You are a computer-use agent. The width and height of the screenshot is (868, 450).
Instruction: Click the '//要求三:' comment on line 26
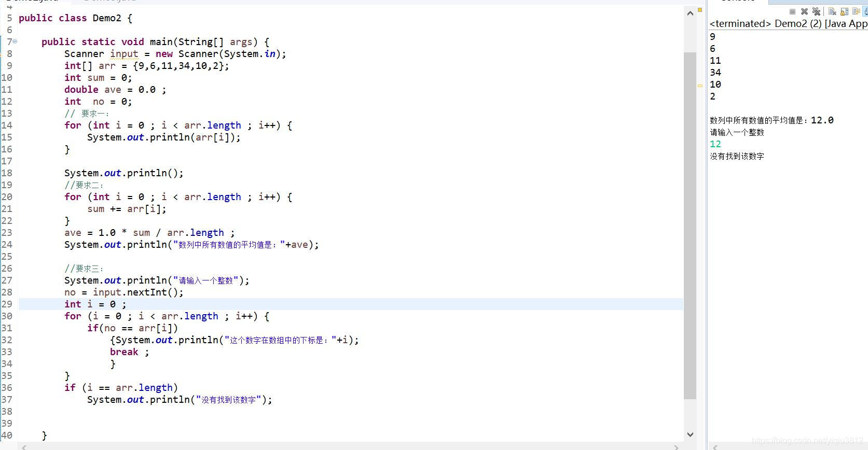(84, 269)
